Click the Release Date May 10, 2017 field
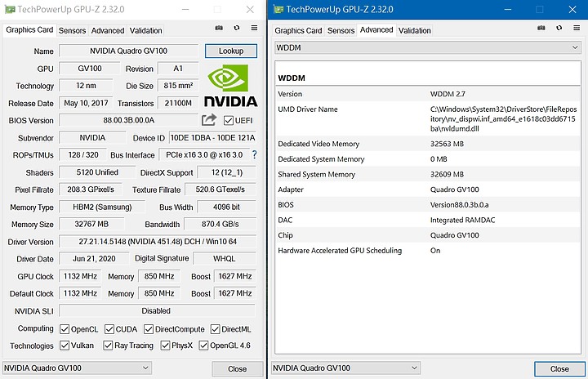Image resolution: width=588 pixels, height=379 pixels. pyautogui.click(x=86, y=103)
